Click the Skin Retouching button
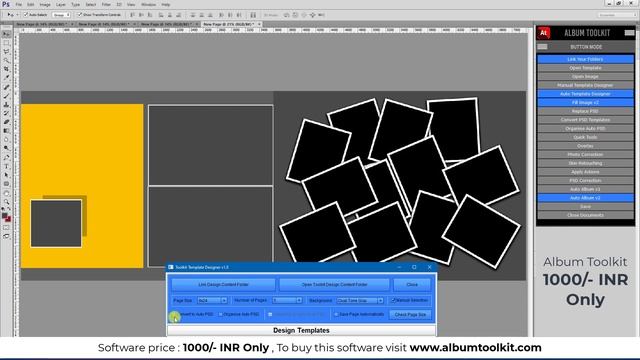The height and width of the screenshot is (360, 640). coord(585,163)
